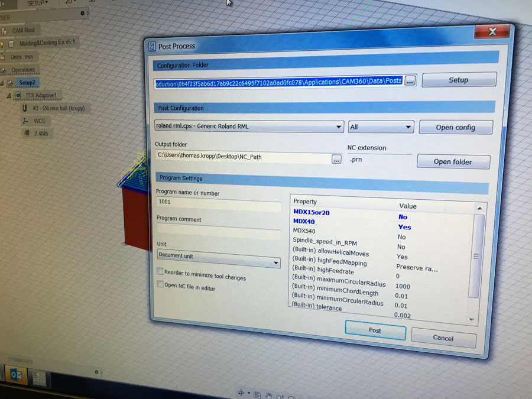The width and height of the screenshot is (532, 399).
Task: Click Open folder button
Action: click(453, 161)
